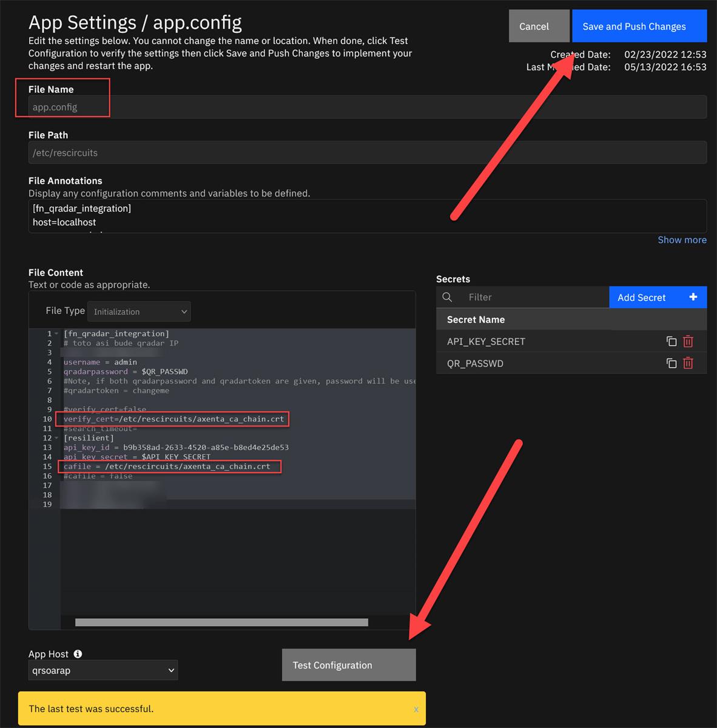The height and width of the screenshot is (728, 717).
Task: Run Test Configuration
Action: click(348, 665)
